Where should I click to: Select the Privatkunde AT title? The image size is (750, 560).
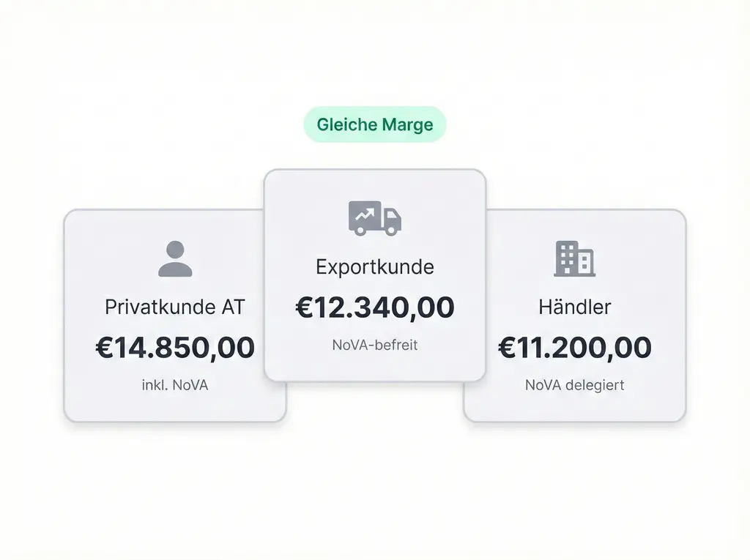[174, 307]
